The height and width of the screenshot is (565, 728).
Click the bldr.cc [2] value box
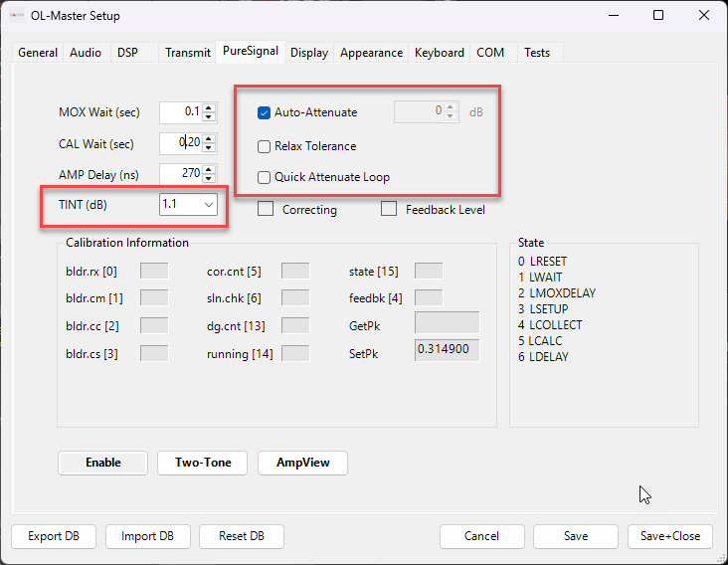(x=154, y=326)
